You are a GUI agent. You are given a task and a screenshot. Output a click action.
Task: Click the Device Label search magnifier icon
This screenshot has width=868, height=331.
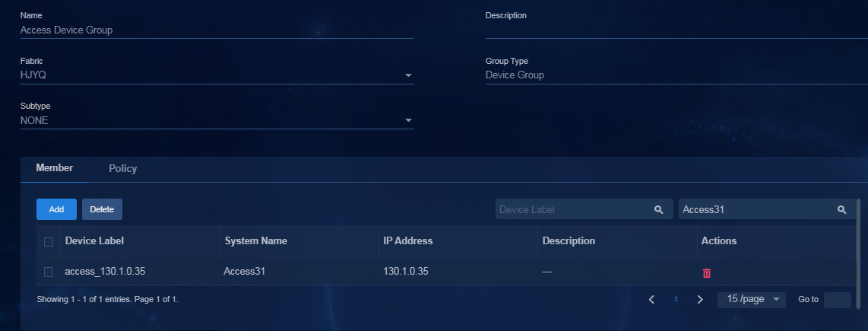[x=658, y=209]
